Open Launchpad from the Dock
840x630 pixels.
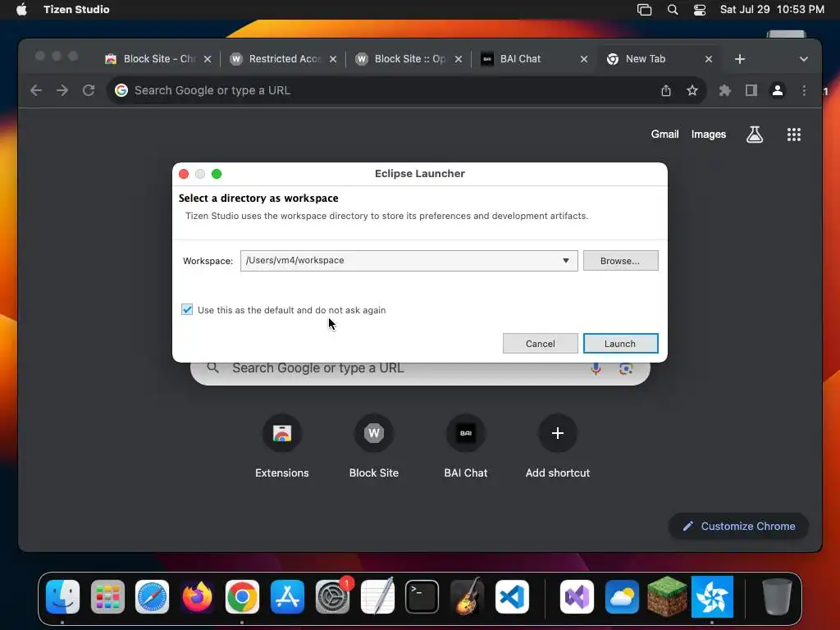107,596
